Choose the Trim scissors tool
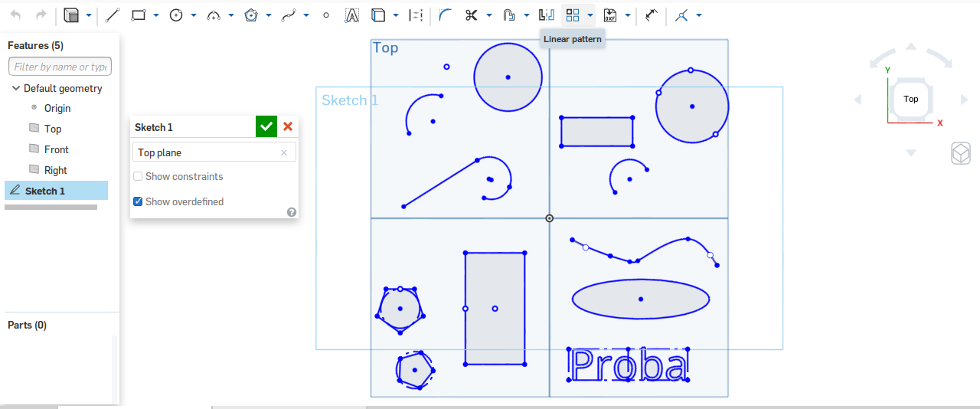Viewport: 980px width, 409px height. click(472, 15)
